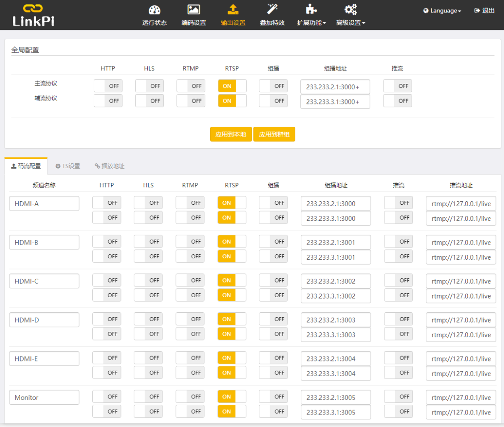Click the gear icon on TS设置 tab
504x427 pixels.
click(58, 166)
